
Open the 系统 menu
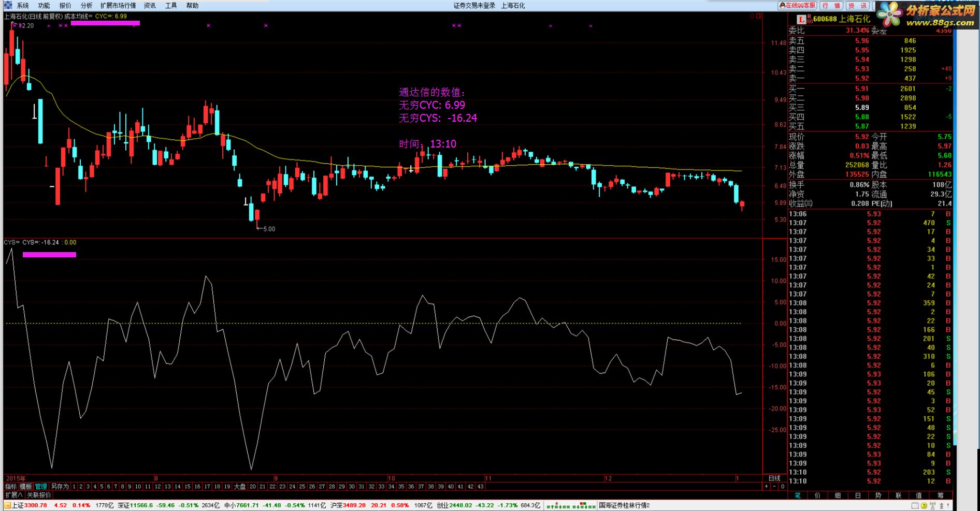[23, 6]
